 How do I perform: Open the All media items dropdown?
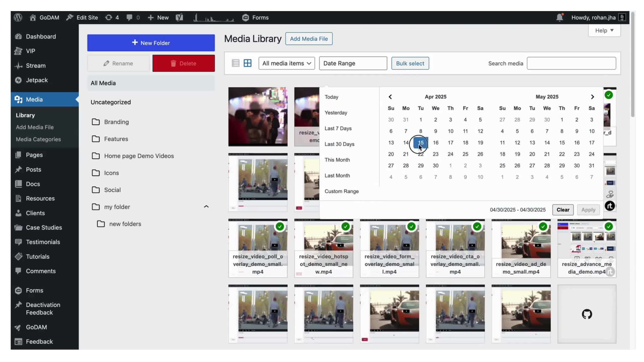287,63
